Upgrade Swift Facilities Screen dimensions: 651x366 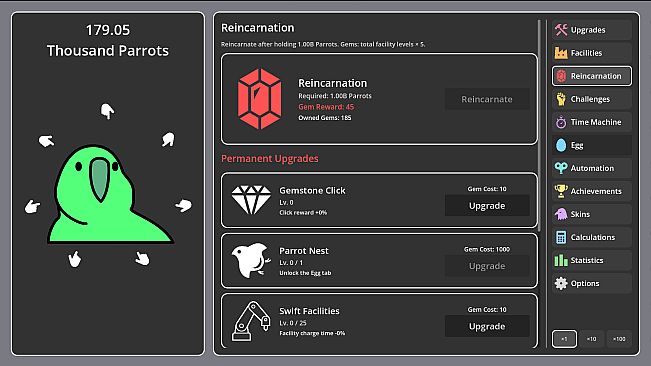click(x=487, y=327)
